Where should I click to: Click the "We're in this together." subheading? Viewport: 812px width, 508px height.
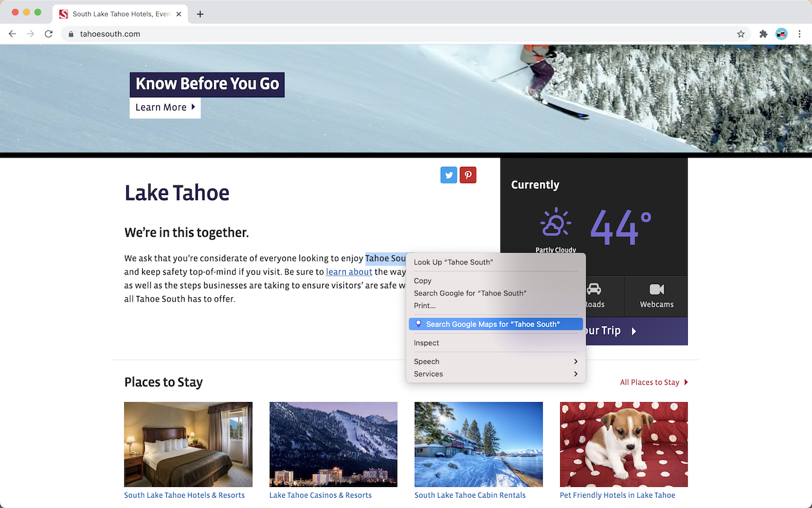(187, 232)
